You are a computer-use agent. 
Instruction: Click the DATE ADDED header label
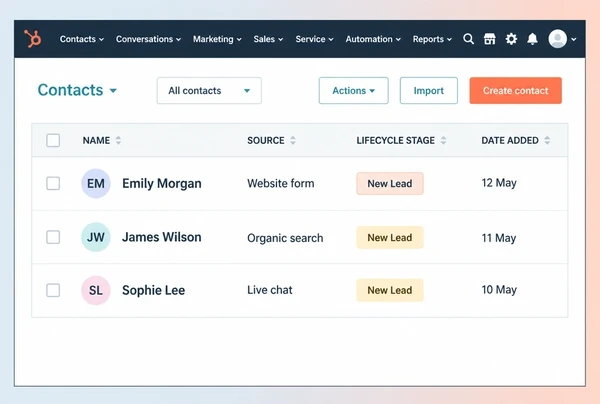pyautogui.click(x=510, y=140)
